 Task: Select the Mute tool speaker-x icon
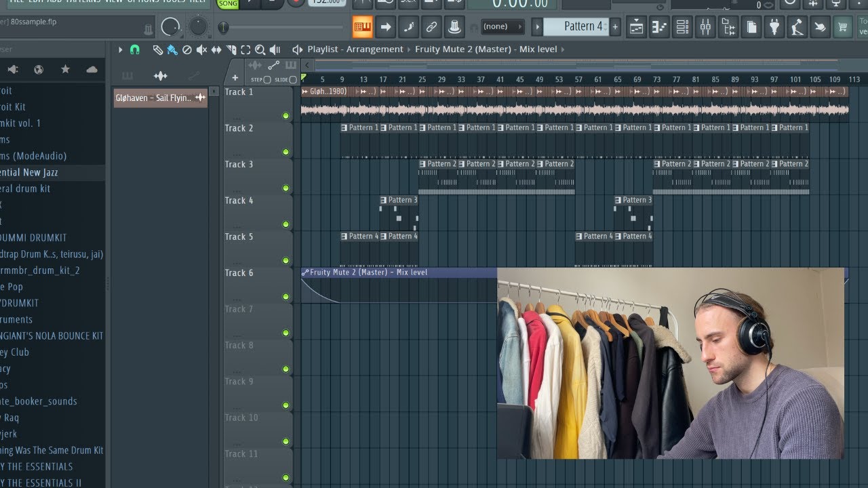[201, 49]
